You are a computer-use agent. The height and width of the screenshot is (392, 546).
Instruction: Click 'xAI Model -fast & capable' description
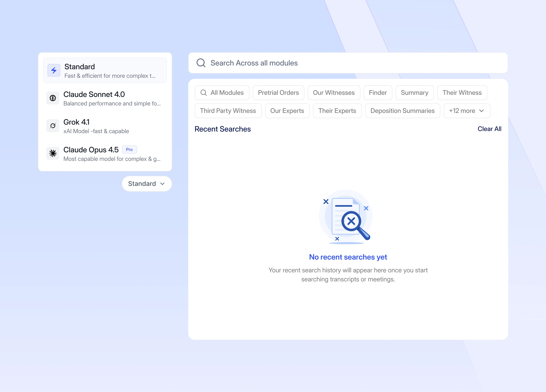tap(96, 131)
